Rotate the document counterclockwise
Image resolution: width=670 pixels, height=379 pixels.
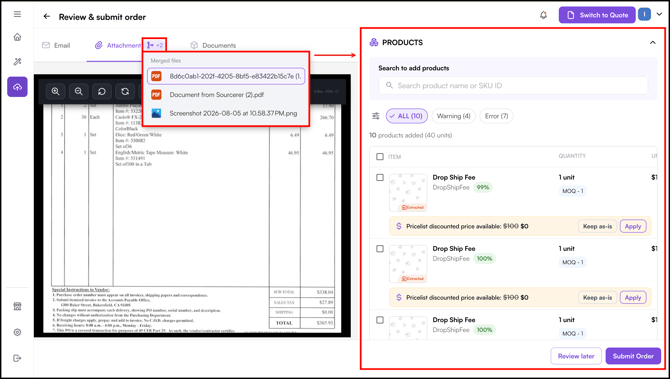[x=102, y=91]
